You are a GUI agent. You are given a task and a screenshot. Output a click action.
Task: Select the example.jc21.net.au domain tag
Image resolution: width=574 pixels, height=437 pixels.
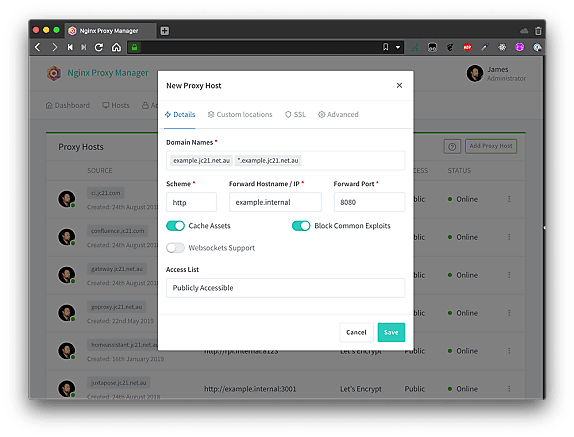pos(201,161)
